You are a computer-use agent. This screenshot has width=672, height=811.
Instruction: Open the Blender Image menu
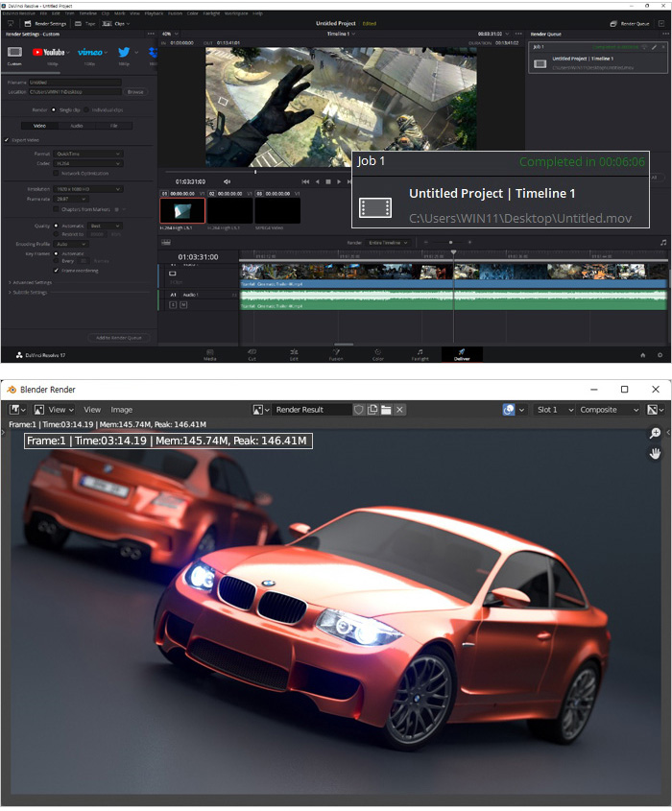pos(122,410)
